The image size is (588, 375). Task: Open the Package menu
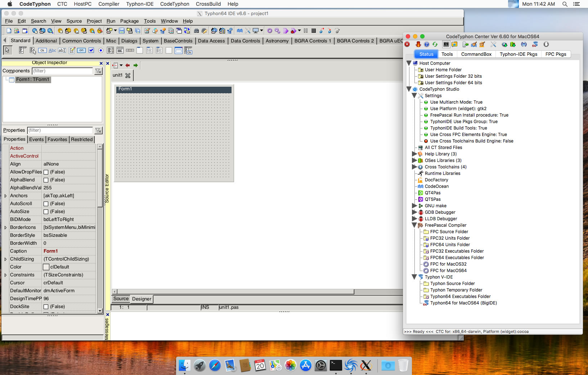coord(129,21)
